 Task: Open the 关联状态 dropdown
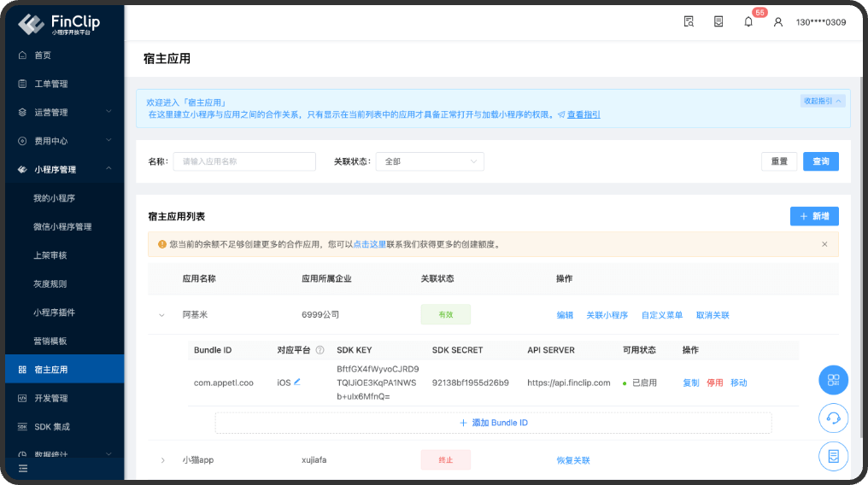pos(431,161)
